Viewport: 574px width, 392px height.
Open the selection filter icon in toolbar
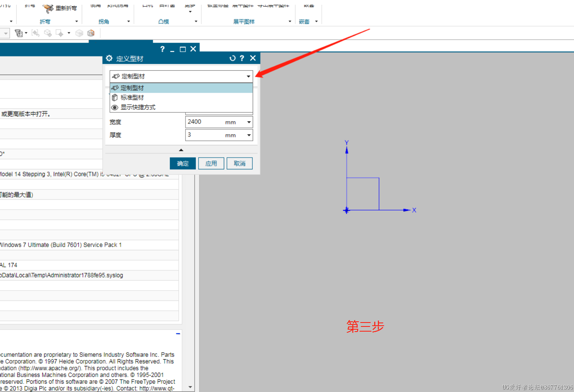tap(19, 33)
